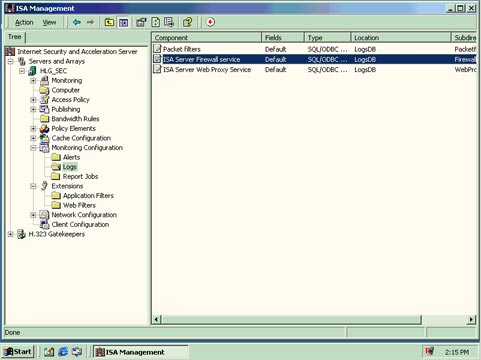
Task: Select Internet Security and Acceleration Server root
Action: [x=72, y=52]
